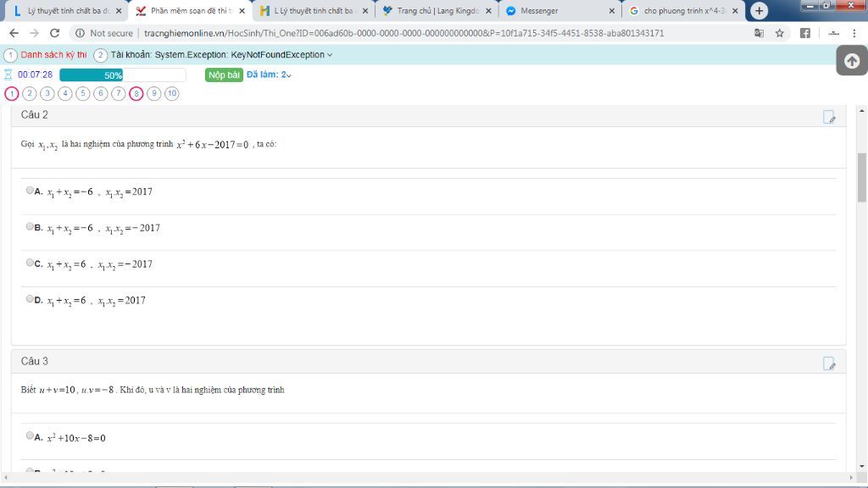
Task: Jump to question 4 circle
Action: 64,93
